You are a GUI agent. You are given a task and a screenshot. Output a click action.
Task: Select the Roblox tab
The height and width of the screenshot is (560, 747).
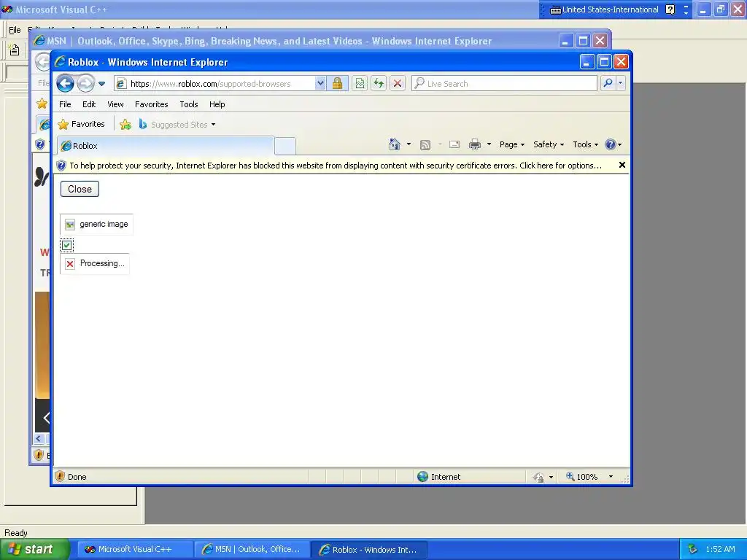[x=166, y=146]
